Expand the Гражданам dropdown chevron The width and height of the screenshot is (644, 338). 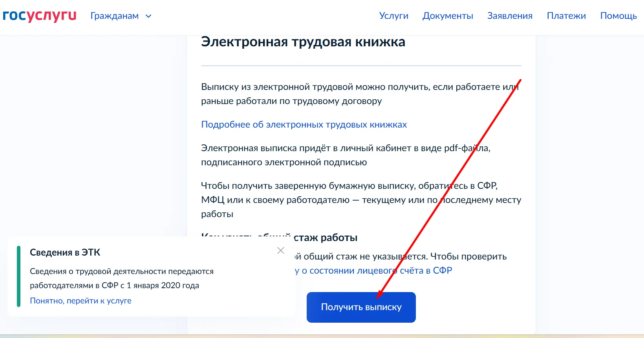tap(148, 16)
